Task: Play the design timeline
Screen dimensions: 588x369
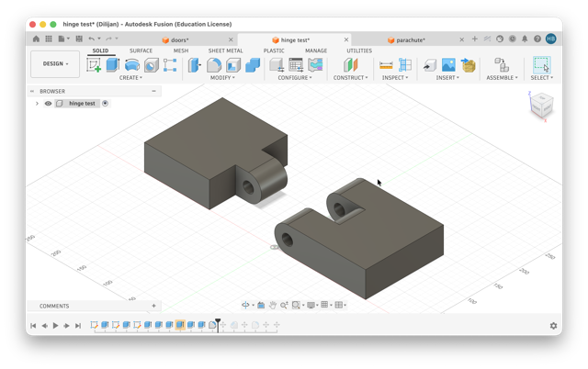Action: point(55,326)
